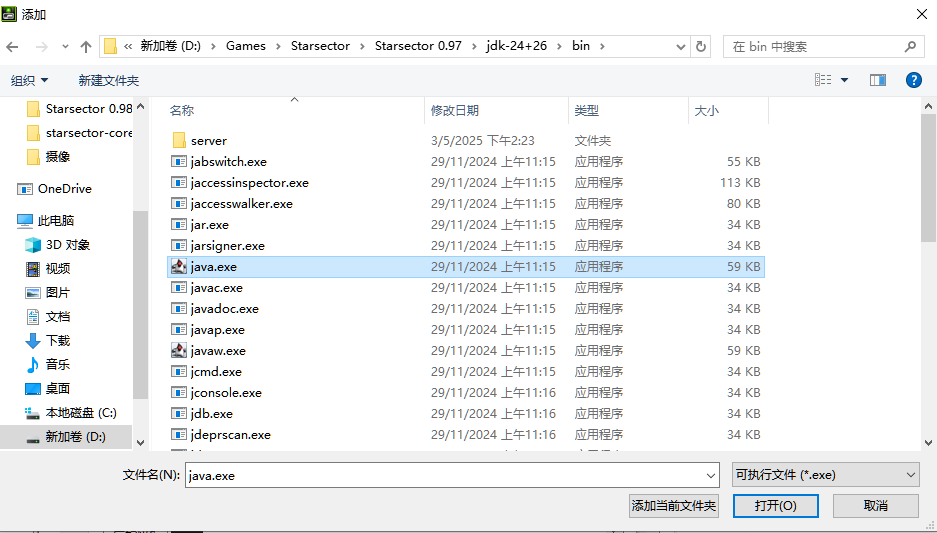Click the search magnifier icon
The height and width of the screenshot is (533, 937).
click(910, 47)
